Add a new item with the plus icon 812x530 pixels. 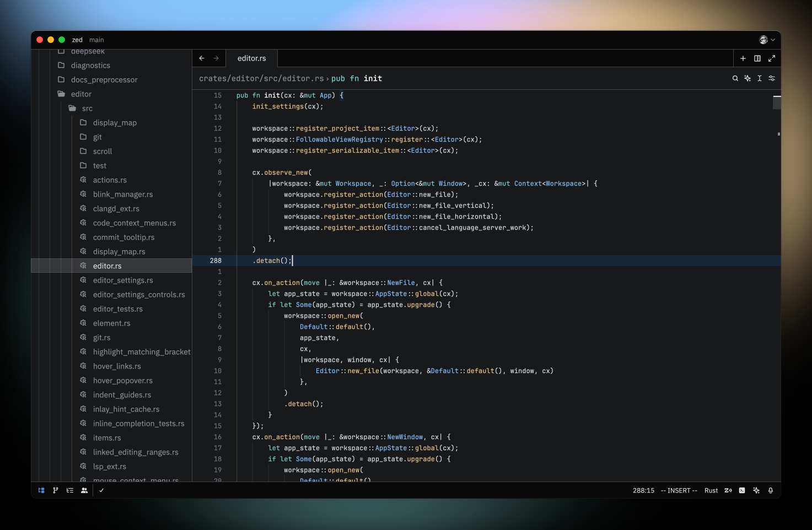(x=743, y=58)
